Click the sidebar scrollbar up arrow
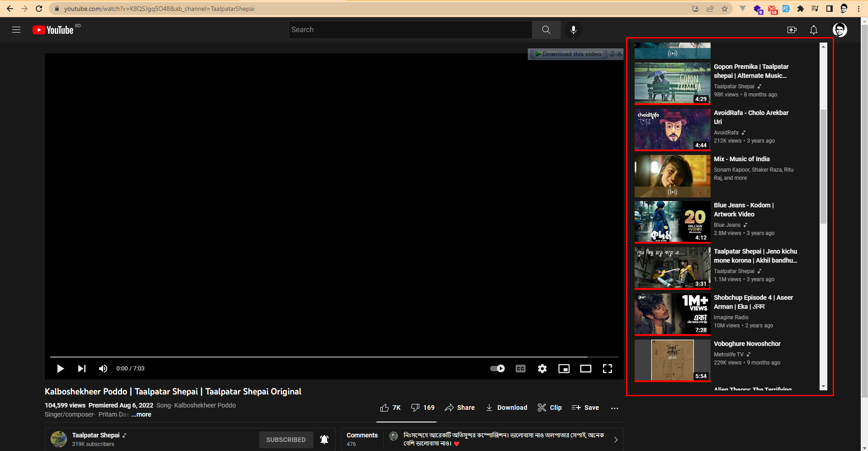This screenshot has height=451, width=868. [x=823, y=46]
